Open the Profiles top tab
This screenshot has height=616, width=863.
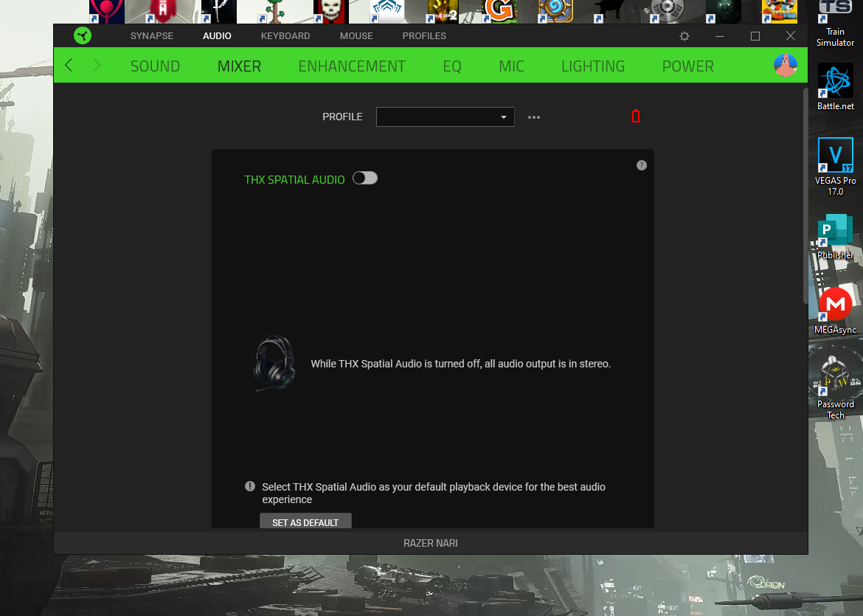pos(424,36)
